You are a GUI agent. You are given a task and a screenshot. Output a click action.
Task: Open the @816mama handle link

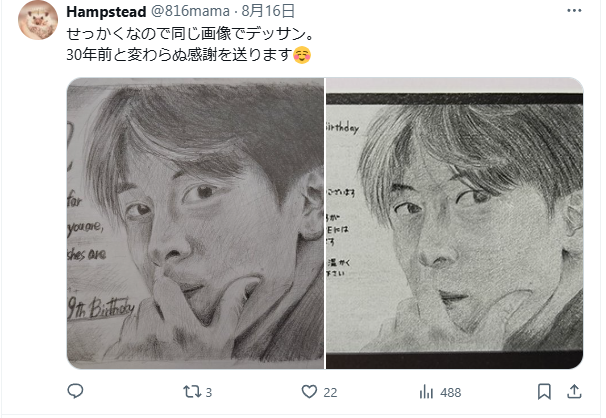[190, 11]
